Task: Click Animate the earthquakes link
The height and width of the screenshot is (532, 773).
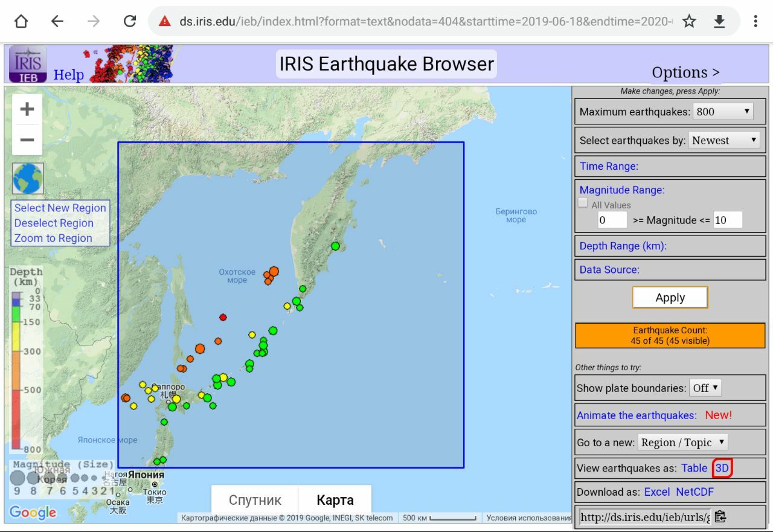Action: click(x=637, y=415)
